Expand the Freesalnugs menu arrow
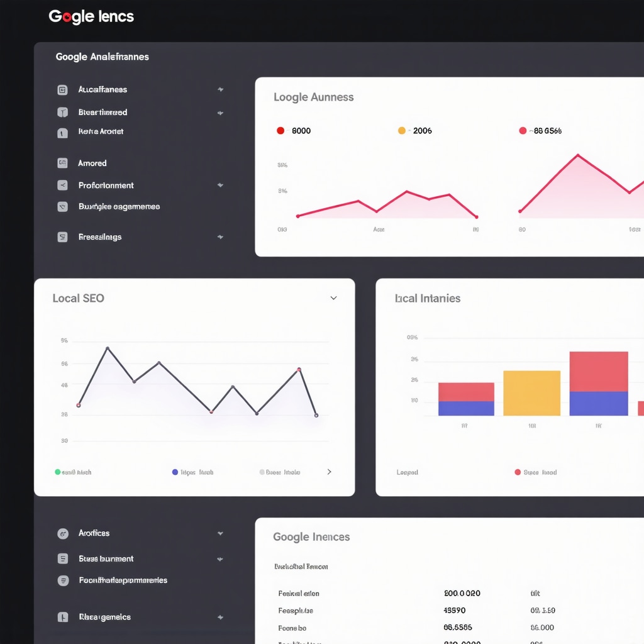 (x=221, y=237)
